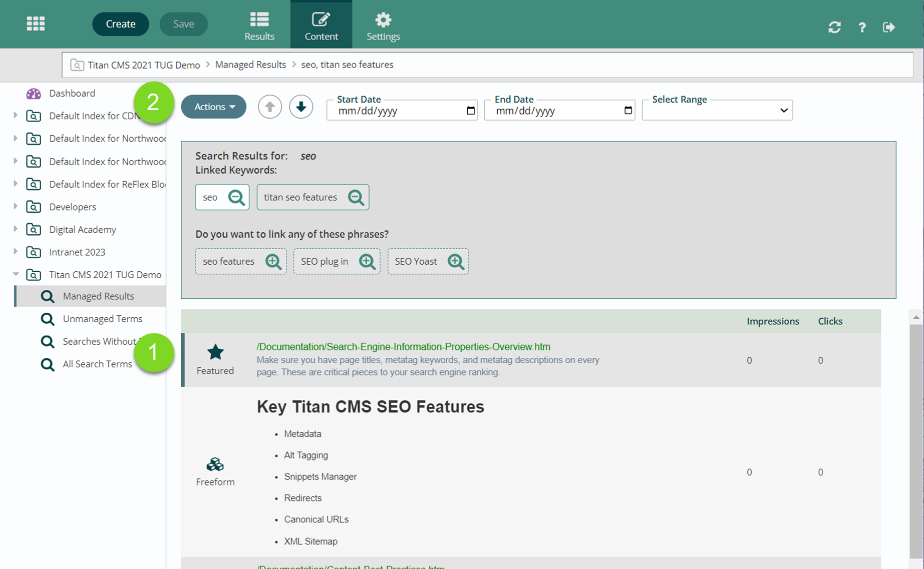Add seo features phrase via plus icon
The height and width of the screenshot is (569, 924).
click(x=273, y=261)
